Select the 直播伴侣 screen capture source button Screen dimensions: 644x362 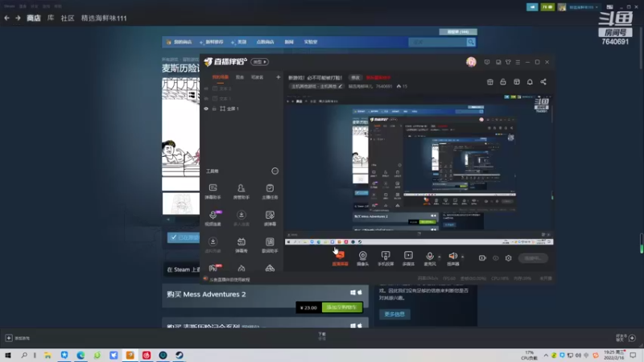340,258
